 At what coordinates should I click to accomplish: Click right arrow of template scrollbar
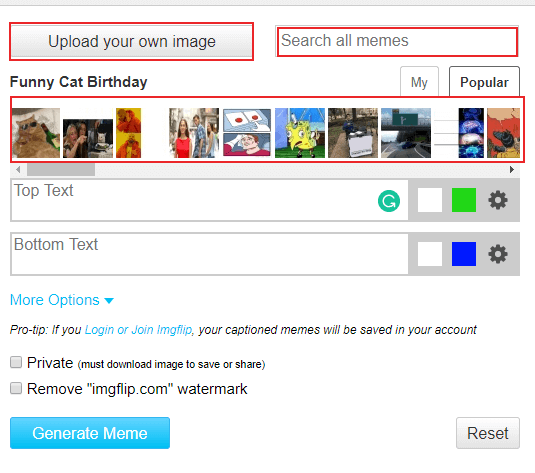(x=511, y=169)
